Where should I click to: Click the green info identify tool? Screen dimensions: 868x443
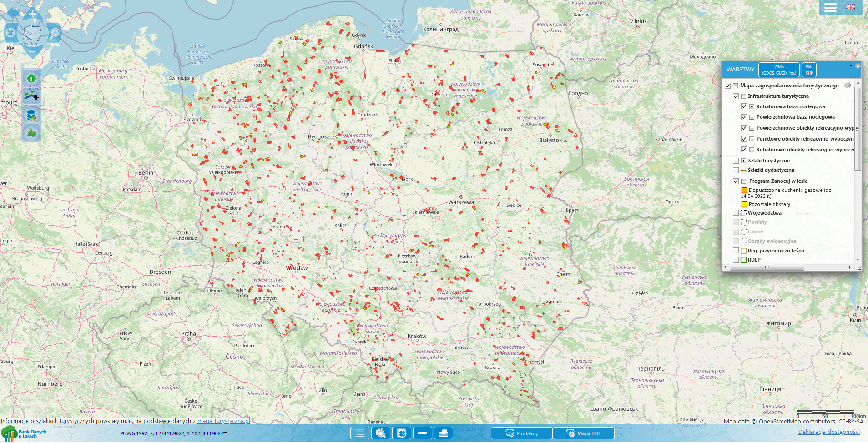(x=31, y=78)
